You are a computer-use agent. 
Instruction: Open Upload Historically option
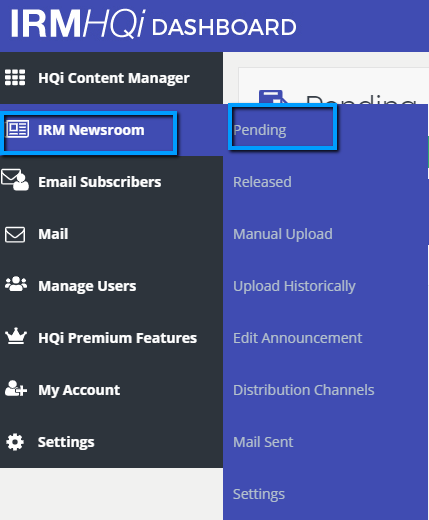(x=294, y=286)
